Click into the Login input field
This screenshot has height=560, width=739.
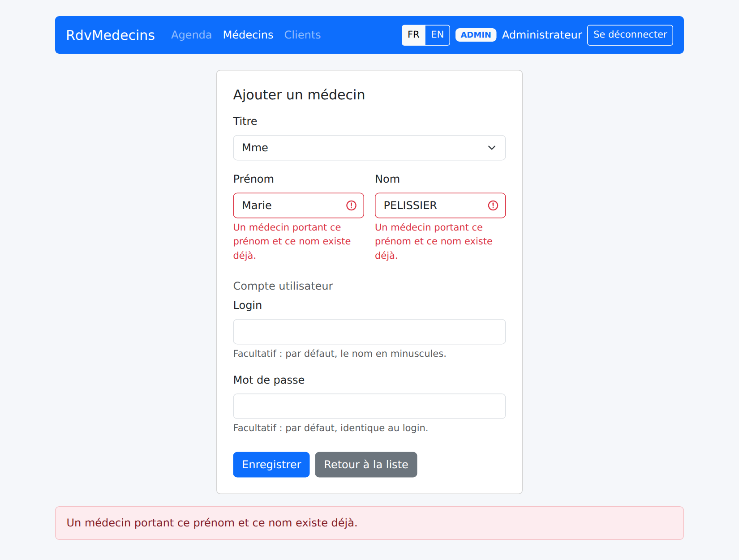(x=369, y=332)
